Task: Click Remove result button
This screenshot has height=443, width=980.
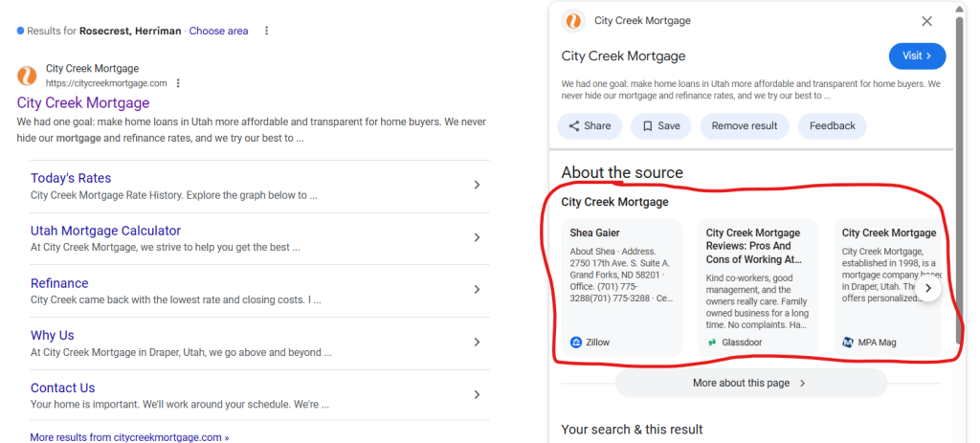Action: (745, 126)
